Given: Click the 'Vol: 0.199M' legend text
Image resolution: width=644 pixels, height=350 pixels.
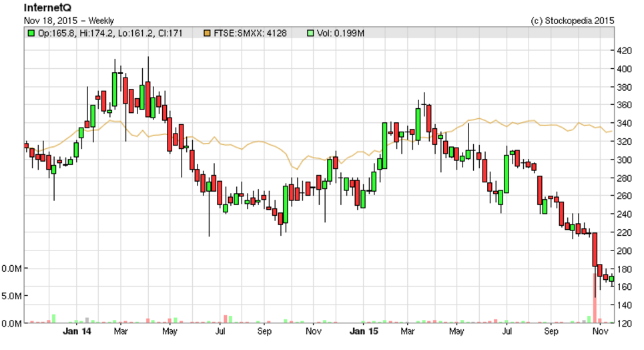Looking at the screenshot, I should click(340, 33).
